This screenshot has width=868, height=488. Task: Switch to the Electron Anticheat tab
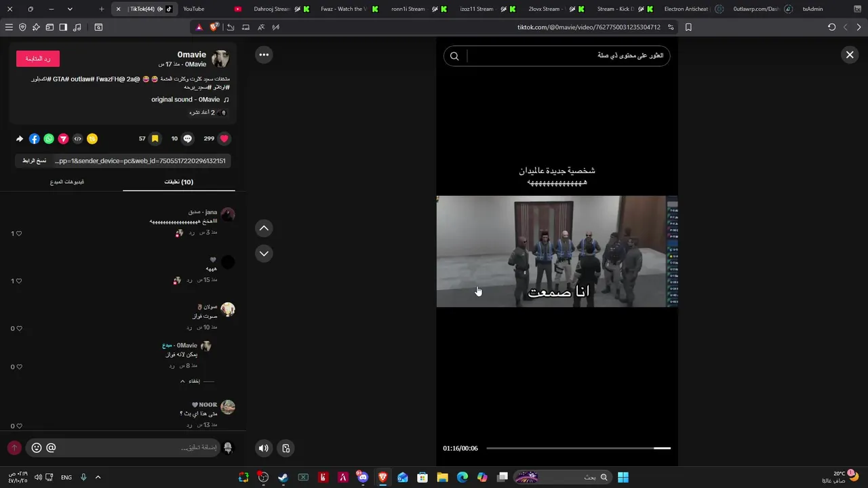pos(693,9)
